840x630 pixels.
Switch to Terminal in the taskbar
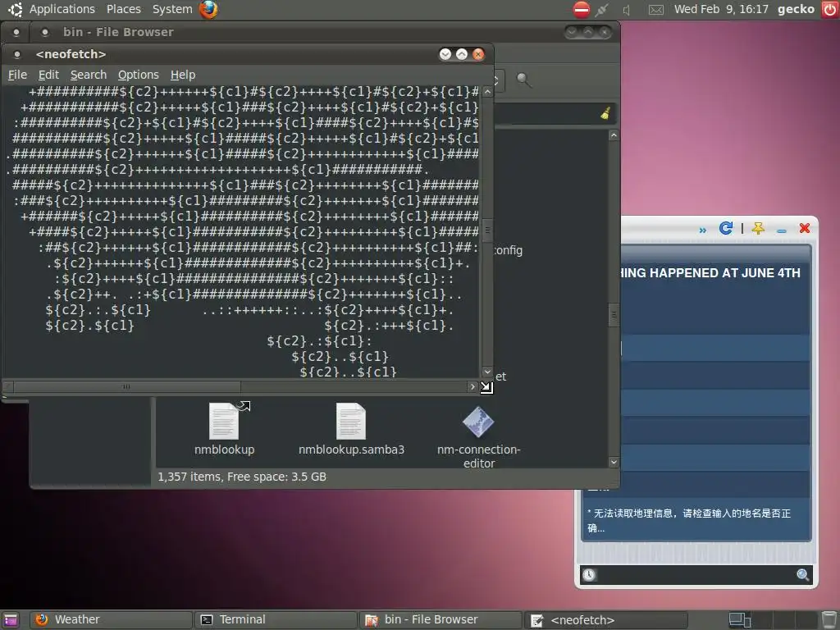coord(276,620)
